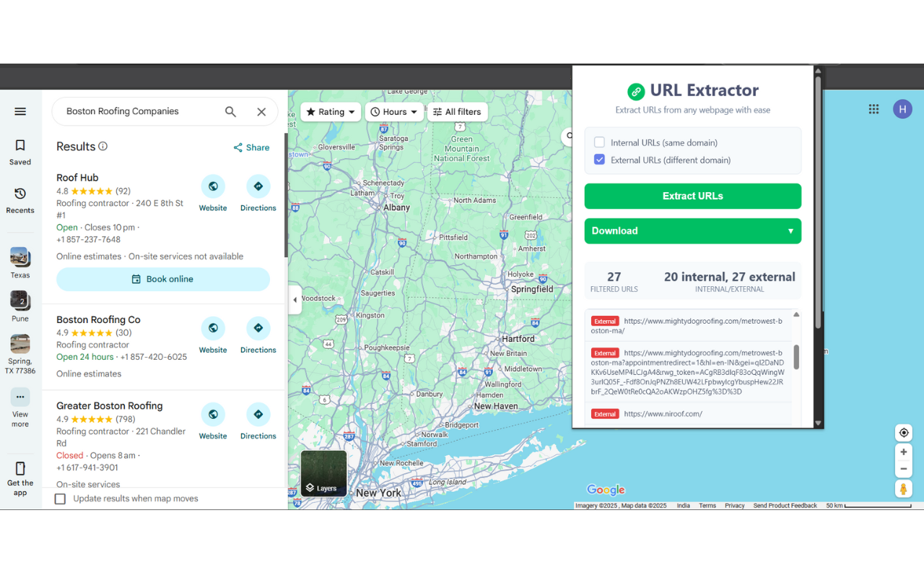
Task: Click the India region link in footer
Action: click(683, 506)
